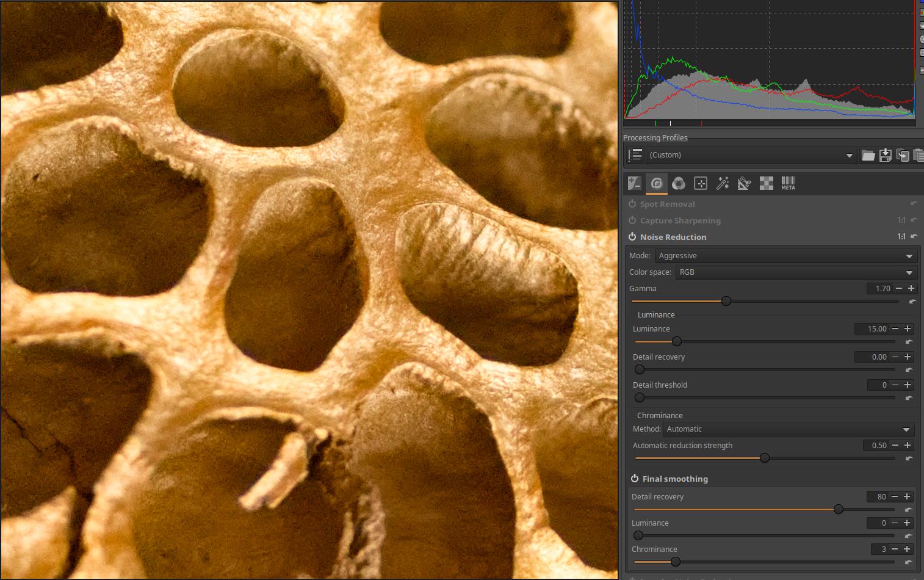Click the load processing profile folder icon
Screen dimensions: 924x580
tap(868, 156)
